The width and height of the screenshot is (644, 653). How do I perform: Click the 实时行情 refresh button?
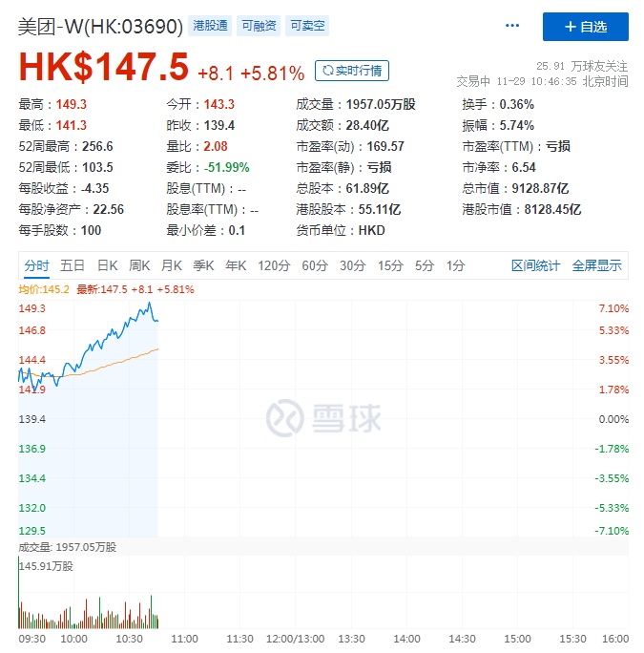click(x=352, y=71)
